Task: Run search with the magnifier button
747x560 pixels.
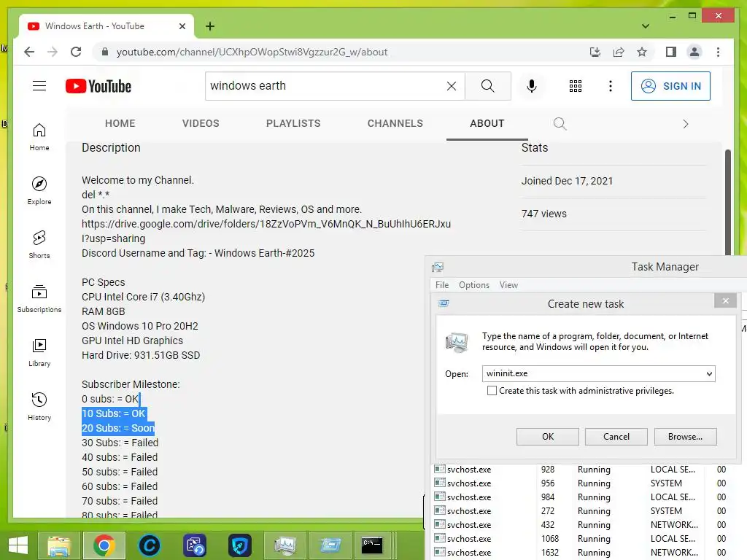Action: coord(488,86)
